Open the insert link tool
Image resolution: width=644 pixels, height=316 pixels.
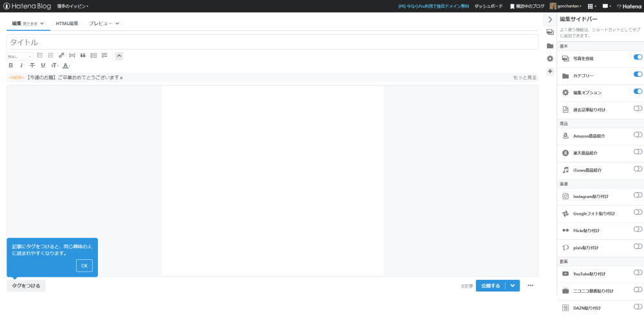[x=61, y=55]
